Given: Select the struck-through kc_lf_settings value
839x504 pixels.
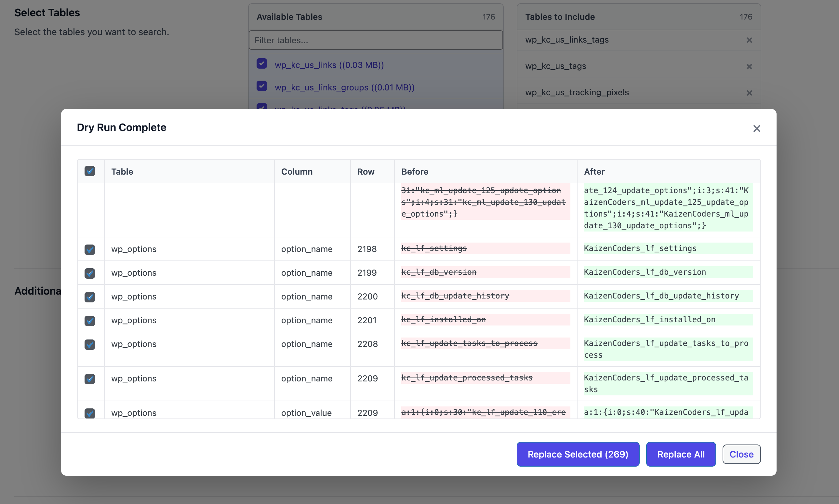Looking at the screenshot, I should tap(434, 248).
